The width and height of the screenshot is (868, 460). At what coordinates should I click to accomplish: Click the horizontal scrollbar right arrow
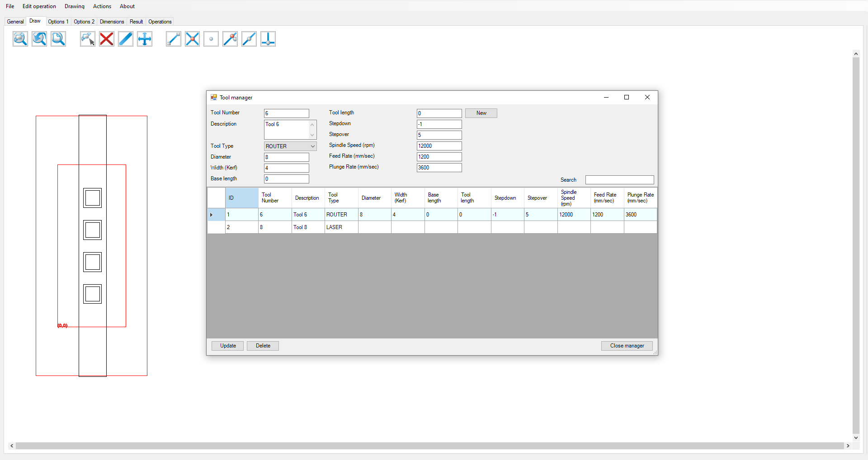(848, 446)
